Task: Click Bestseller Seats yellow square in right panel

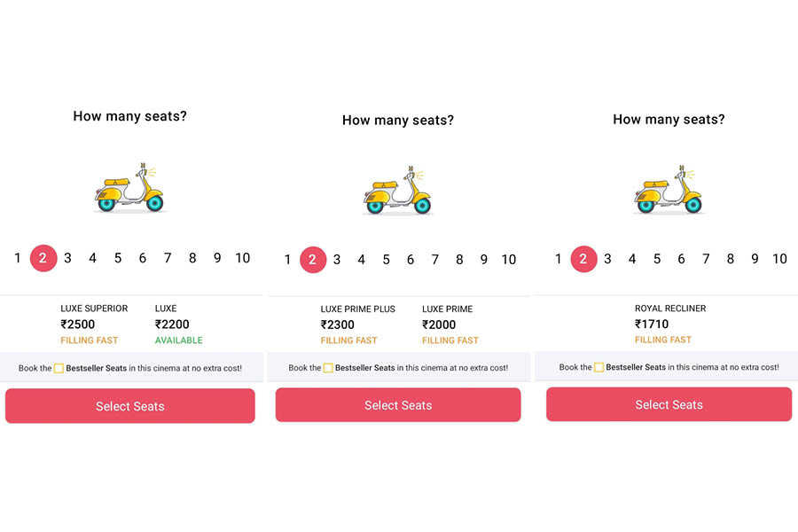Action: [x=599, y=367]
